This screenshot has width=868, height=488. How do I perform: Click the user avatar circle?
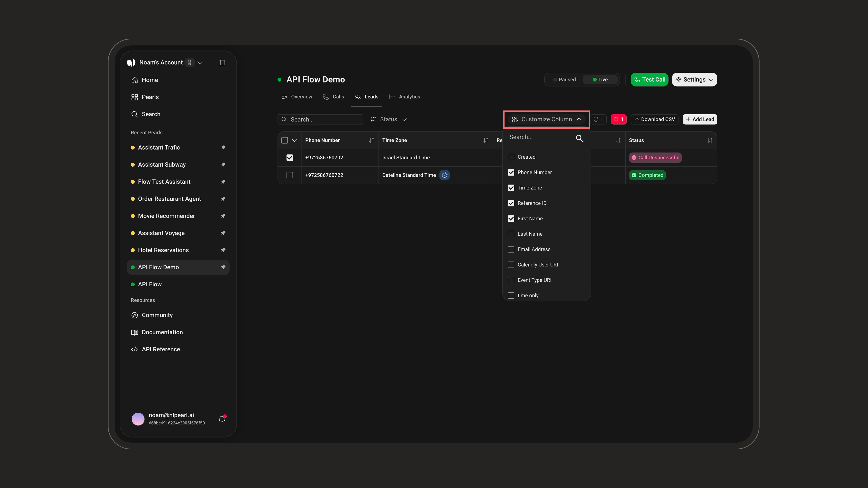[x=138, y=419]
